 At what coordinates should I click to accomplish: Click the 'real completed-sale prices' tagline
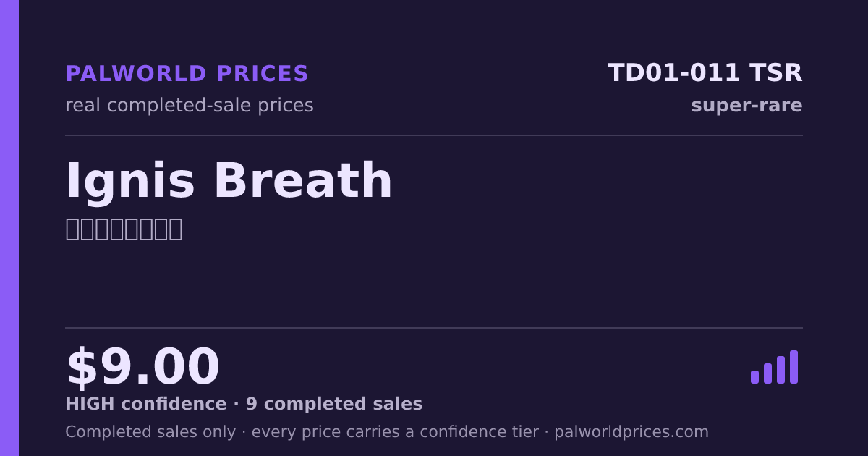pyautogui.click(x=190, y=106)
